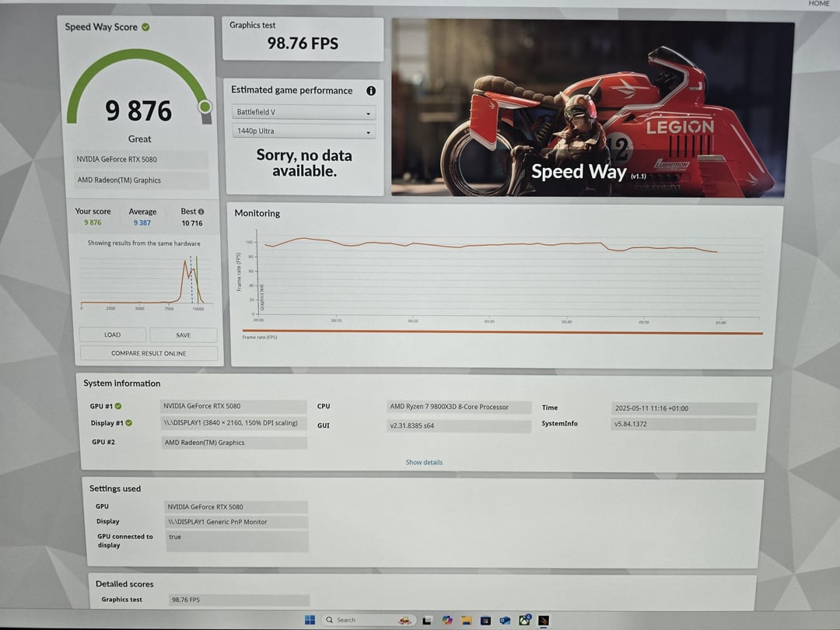Click the Detailed scores Graphics test value
This screenshot has width=840, height=630.
click(240, 600)
